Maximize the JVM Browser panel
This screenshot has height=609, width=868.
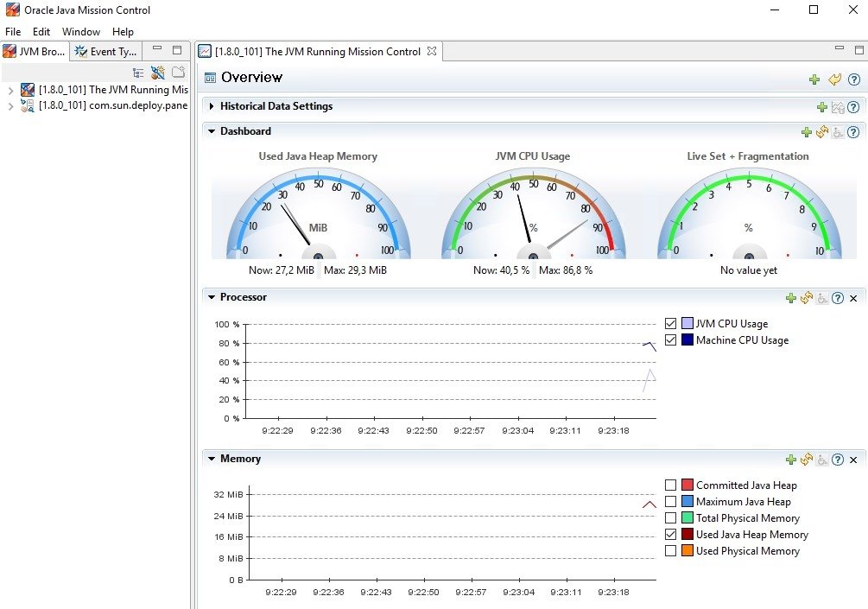tap(177, 50)
